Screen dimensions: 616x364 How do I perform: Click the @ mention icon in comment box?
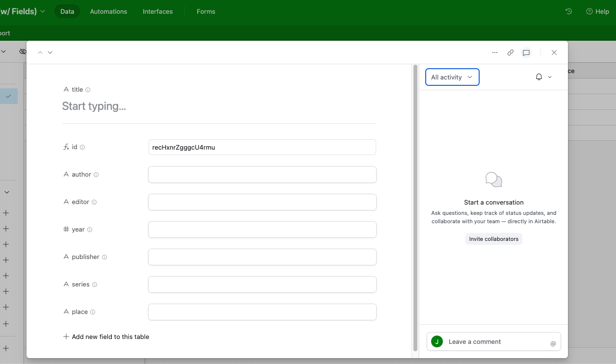553,344
